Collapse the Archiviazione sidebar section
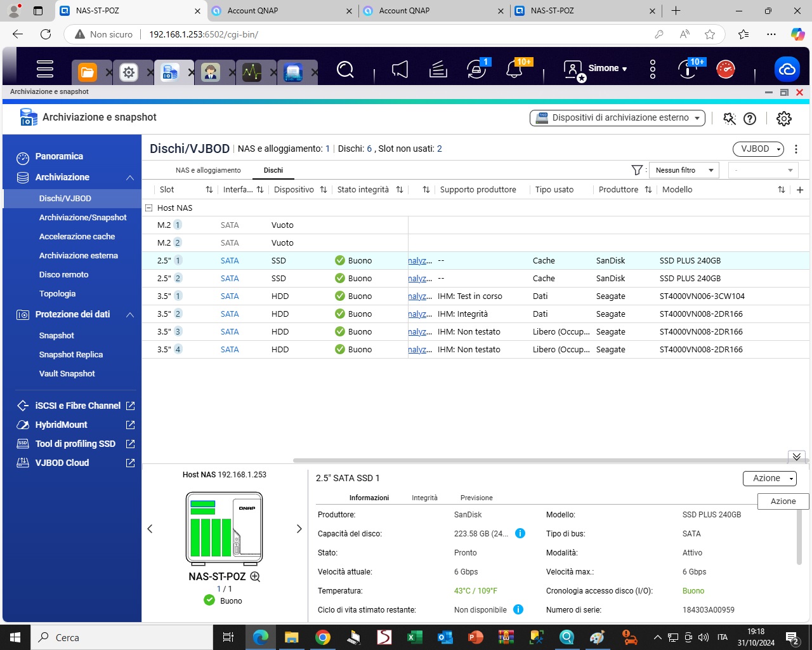Image resolution: width=812 pixels, height=650 pixels. (130, 178)
